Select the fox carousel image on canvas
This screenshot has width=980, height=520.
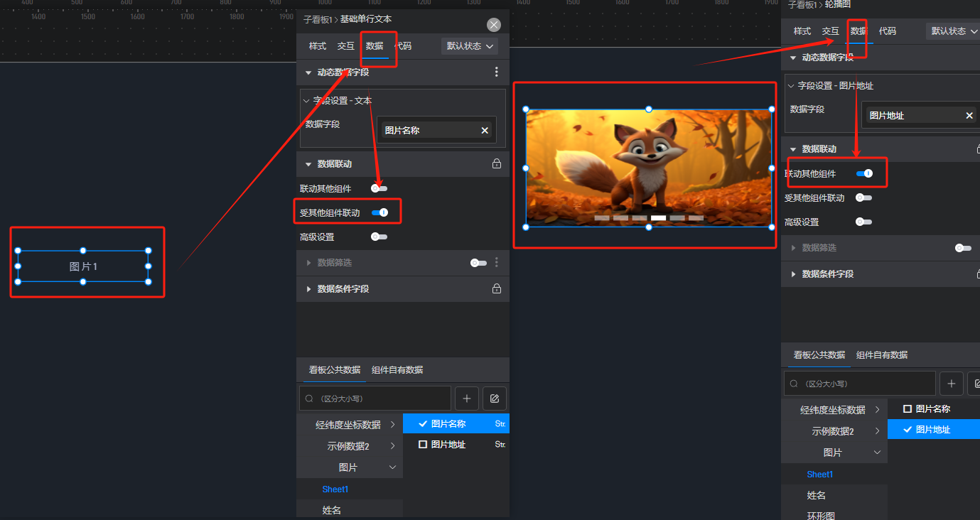(649, 168)
